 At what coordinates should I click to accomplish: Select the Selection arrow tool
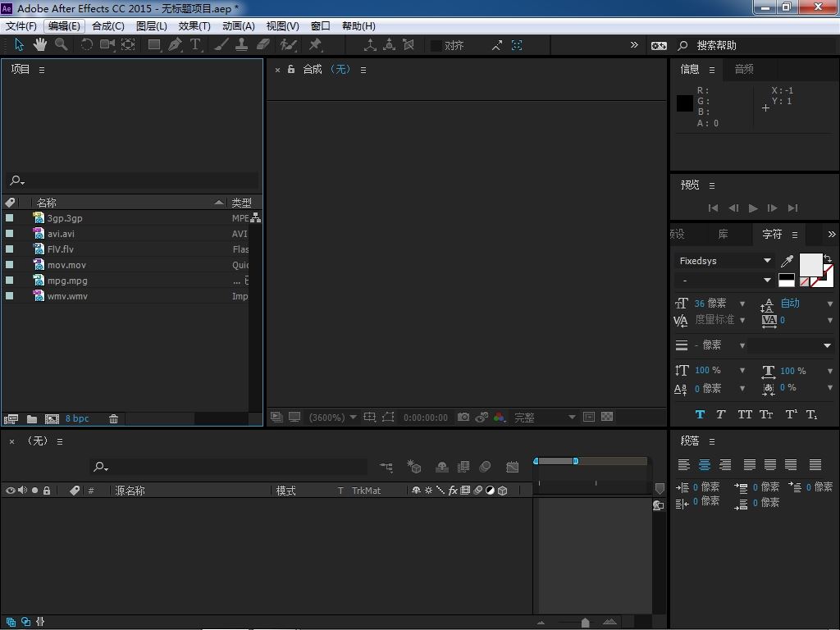(x=20, y=45)
